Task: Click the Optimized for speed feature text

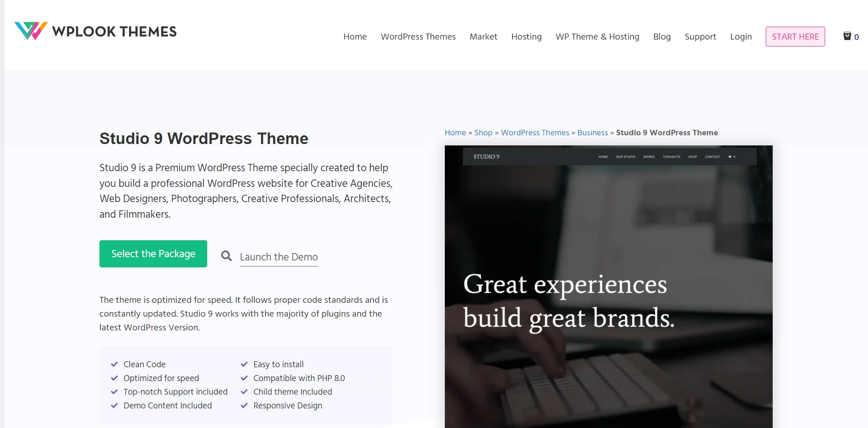Action: point(161,378)
